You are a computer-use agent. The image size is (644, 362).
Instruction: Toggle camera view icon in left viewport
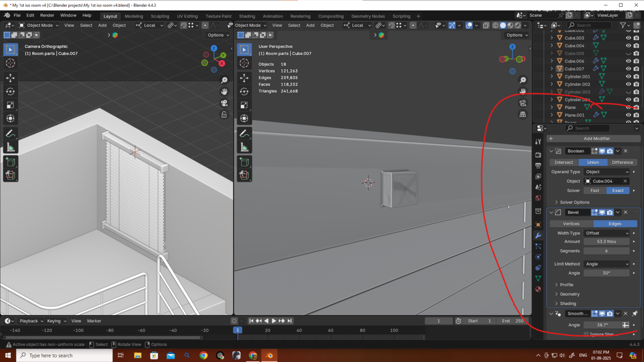(224, 103)
